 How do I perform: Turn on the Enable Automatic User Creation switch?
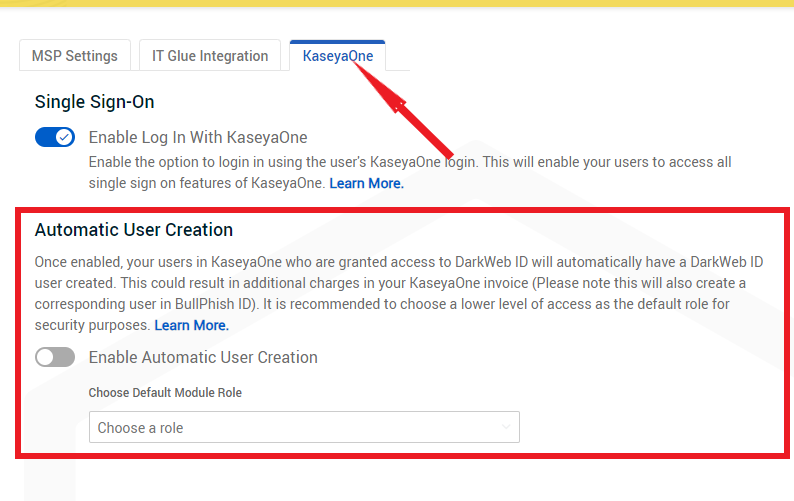(55, 357)
